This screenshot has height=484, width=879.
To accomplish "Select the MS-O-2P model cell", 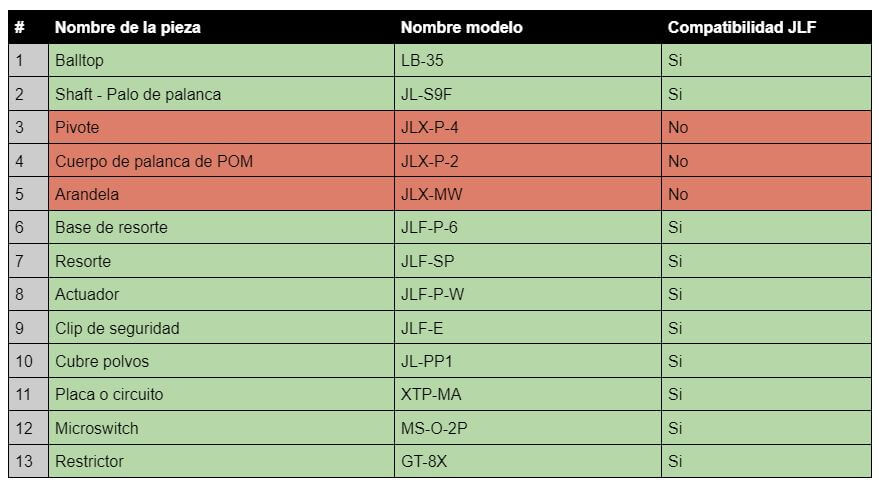I will click(434, 428).
